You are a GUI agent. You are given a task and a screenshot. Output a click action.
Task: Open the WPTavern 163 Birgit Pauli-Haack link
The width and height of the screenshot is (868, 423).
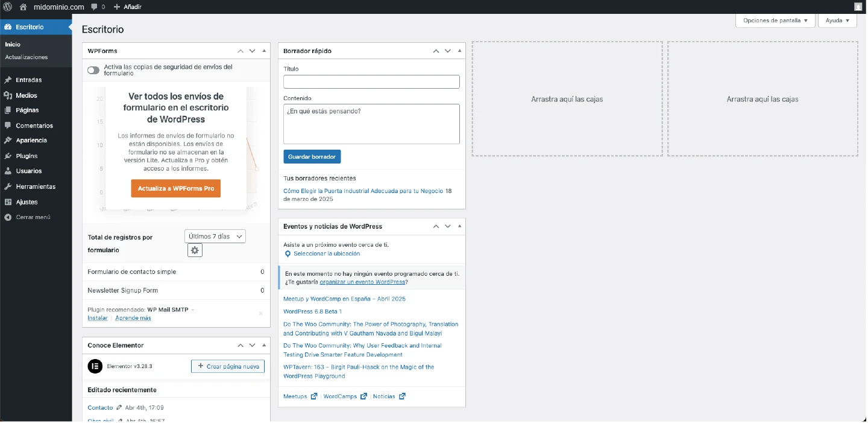click(x=359, y=372)
